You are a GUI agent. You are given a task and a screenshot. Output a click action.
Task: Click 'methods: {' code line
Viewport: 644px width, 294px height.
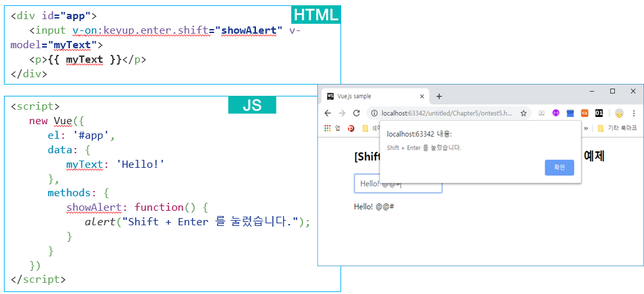click(78, 192)
